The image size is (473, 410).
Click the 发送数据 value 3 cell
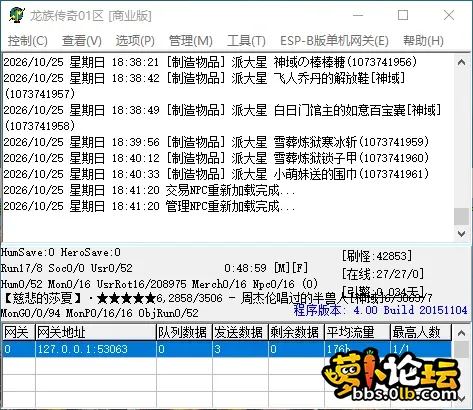240,349
